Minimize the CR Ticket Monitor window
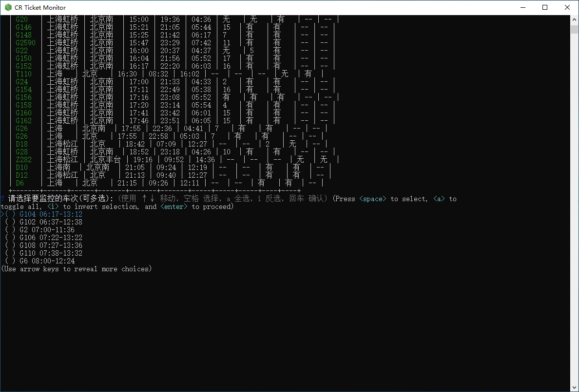The width and height of the screenshot is (579, 392). point(522,7)
